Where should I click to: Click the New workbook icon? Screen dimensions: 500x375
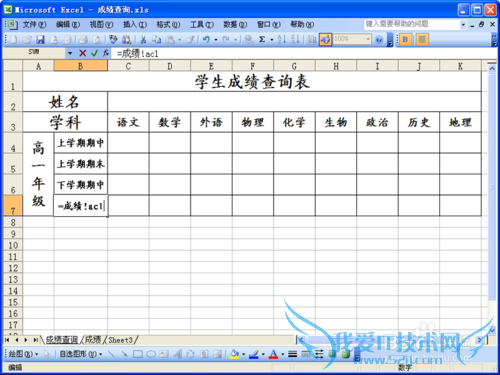coord(14,40)
